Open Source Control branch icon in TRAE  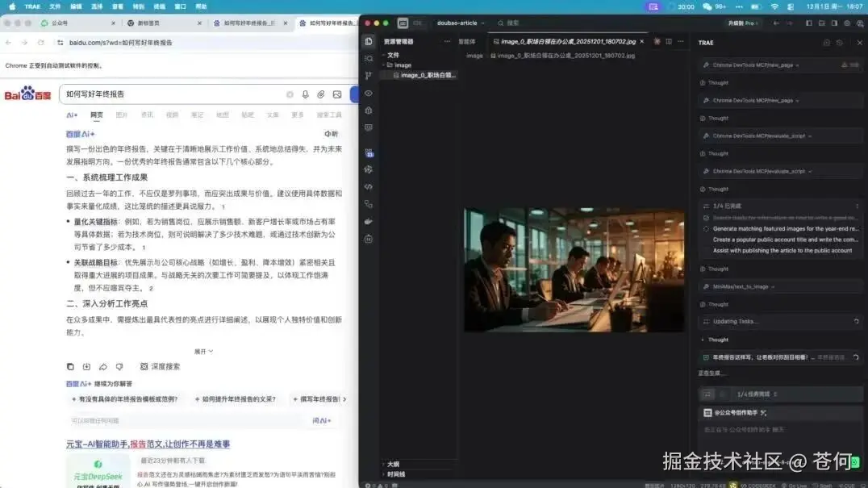tap(369, 76)
